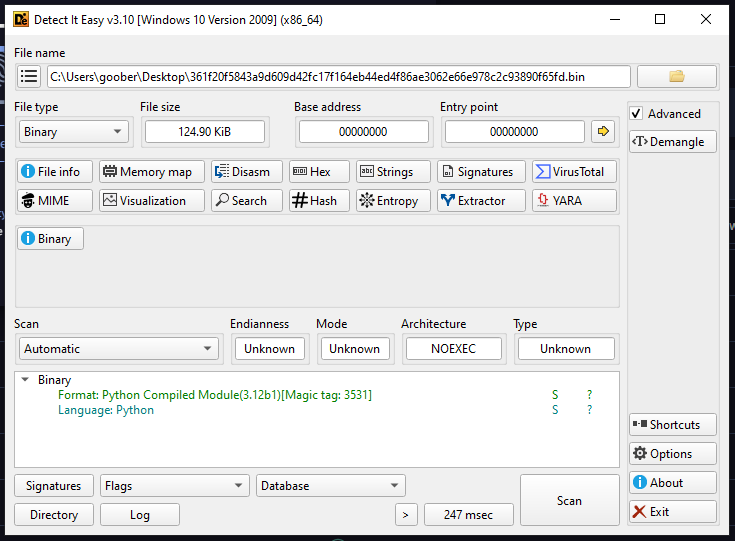Image resolution: width=735 pixels, height=541 pixels.
Task: Open Signatures button at bottom left
Action: click(54, 486)
